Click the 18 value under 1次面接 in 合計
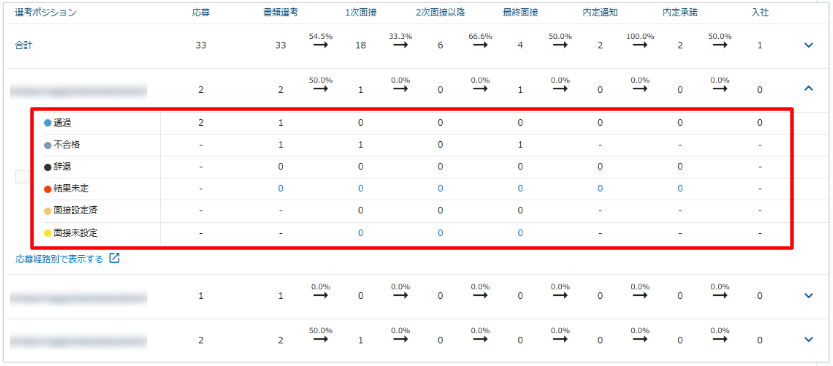This screenshot has width=833, height=366. [360, 46]
